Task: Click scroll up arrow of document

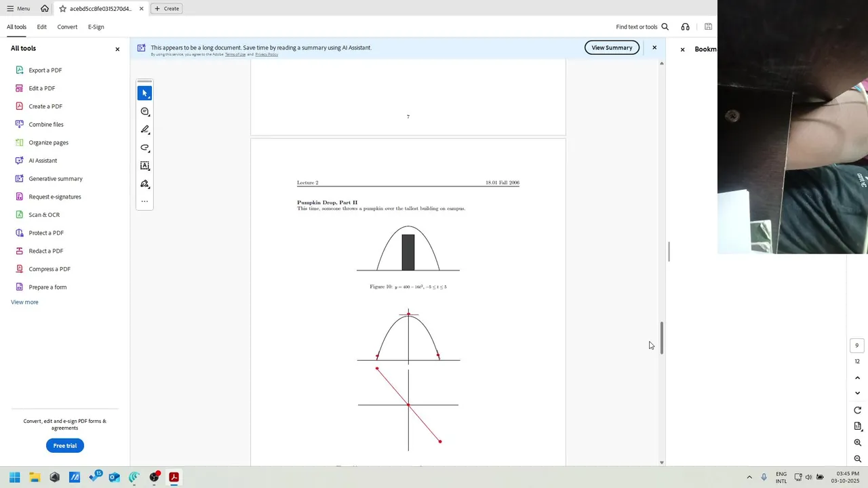Action: [662, 63]
